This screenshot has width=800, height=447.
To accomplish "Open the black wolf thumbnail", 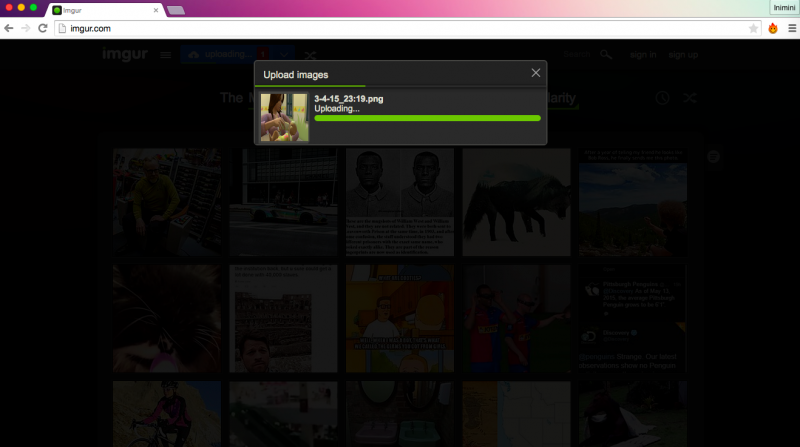I will click(516, 202).
